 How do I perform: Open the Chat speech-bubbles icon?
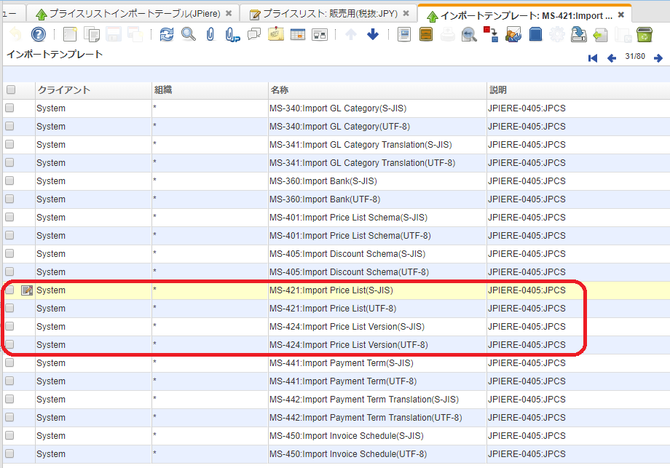click(x=254, y=34)
